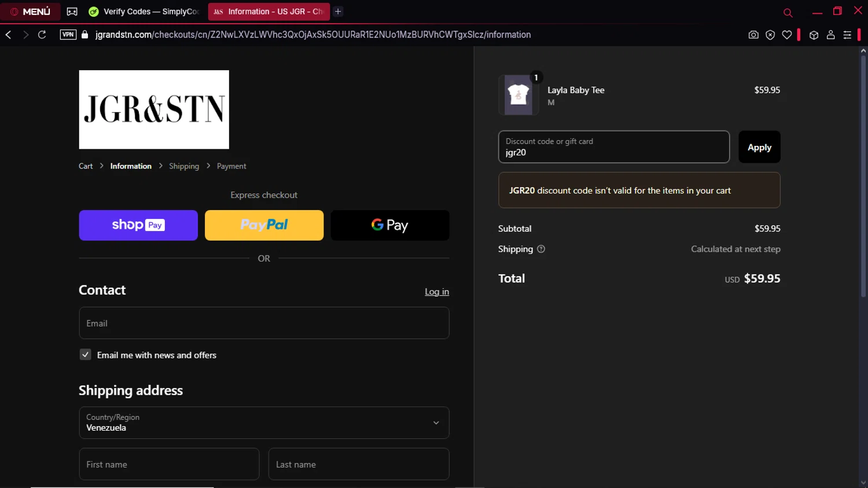
Task: Reload the checkout page
Action: [42, 35]
